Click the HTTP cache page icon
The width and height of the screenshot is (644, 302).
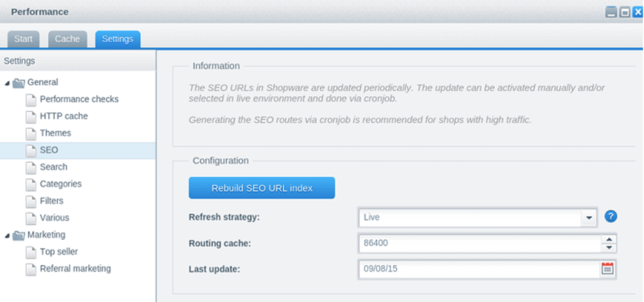(31, 116)
